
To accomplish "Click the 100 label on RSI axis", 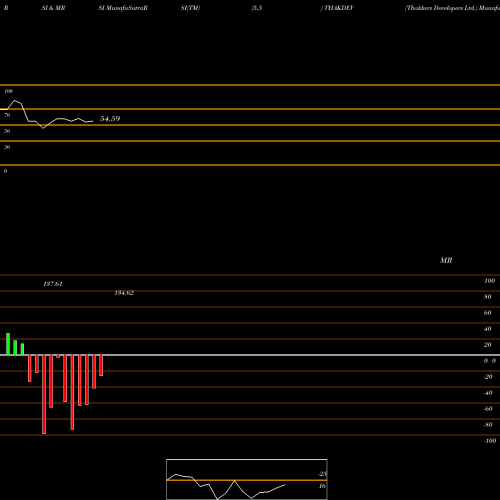I will (9, 91).
